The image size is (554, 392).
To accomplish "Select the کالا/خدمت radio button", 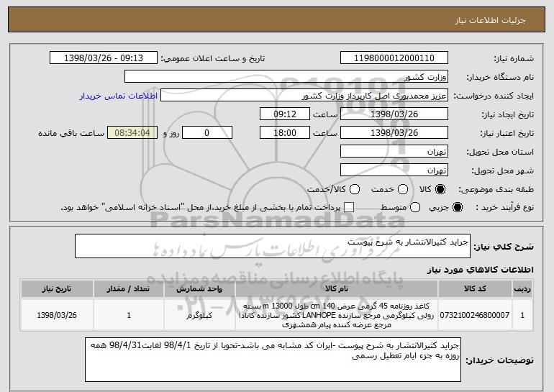I will 355,189.
